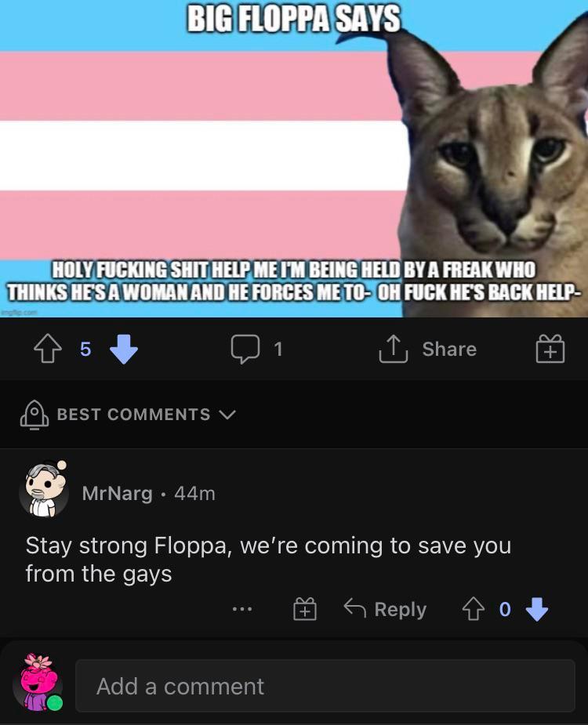Click the Share label on post

[x=449, y=349]
